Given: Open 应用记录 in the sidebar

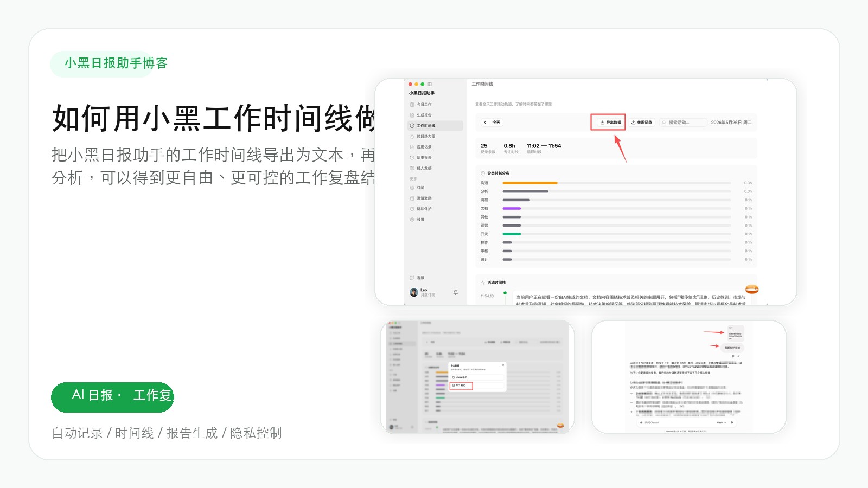Looking at the screenshot, I should (x=435, y=147).
